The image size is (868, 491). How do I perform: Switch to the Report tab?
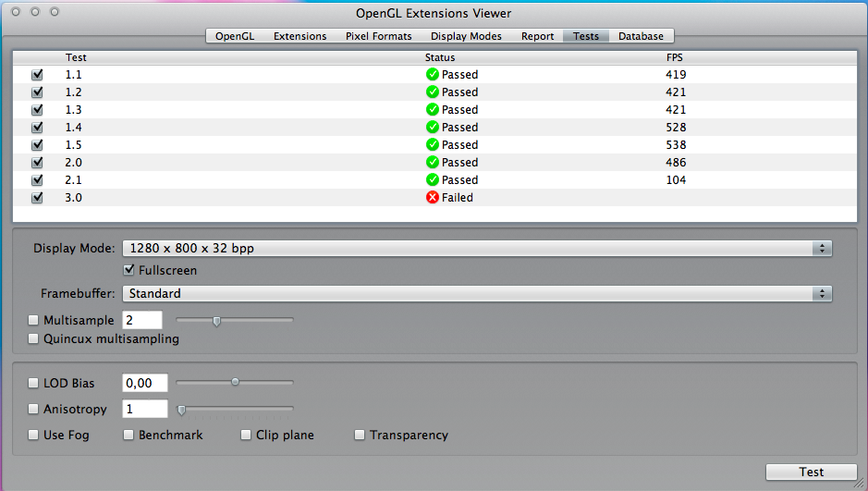coord(537,36)
